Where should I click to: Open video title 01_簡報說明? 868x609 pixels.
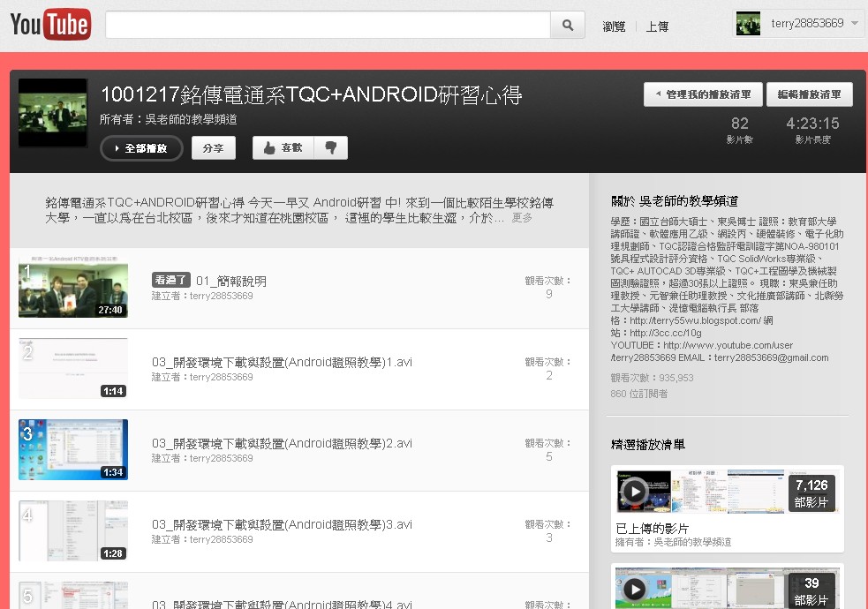pyautogui.click(x=230, y=281)
